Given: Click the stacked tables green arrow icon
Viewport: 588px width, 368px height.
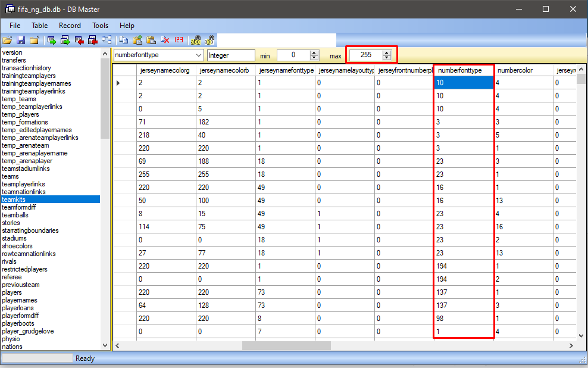Looking at the screenshot, I should click(65, 40).
